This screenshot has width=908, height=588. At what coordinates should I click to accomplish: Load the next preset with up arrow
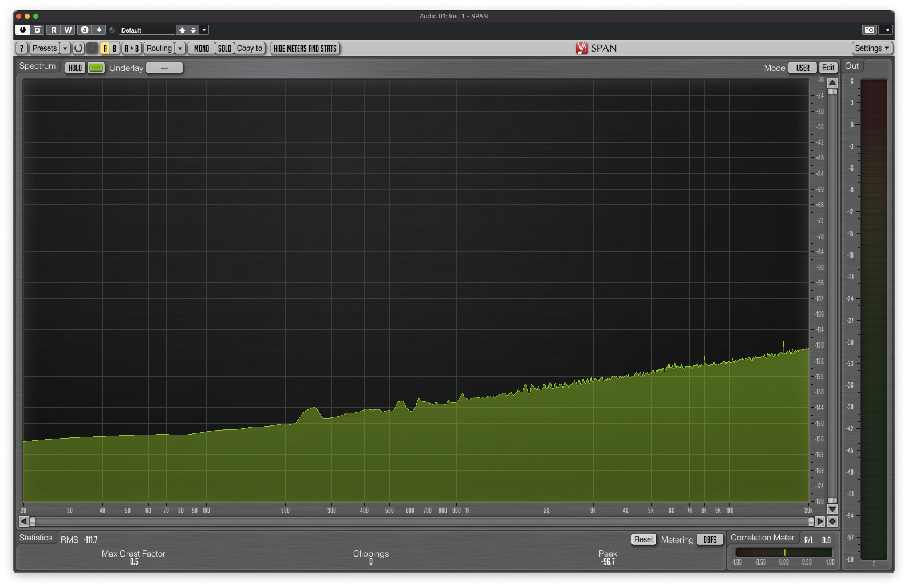182,30
